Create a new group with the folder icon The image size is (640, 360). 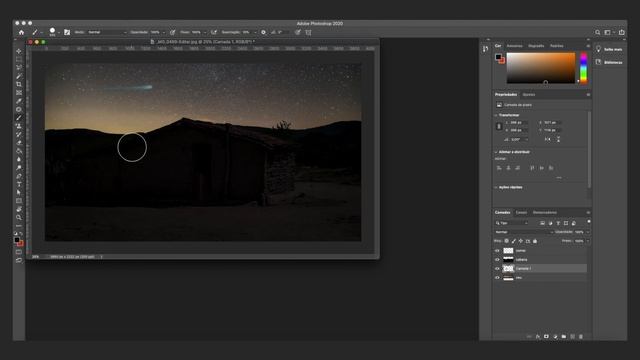tap(564, 337)
